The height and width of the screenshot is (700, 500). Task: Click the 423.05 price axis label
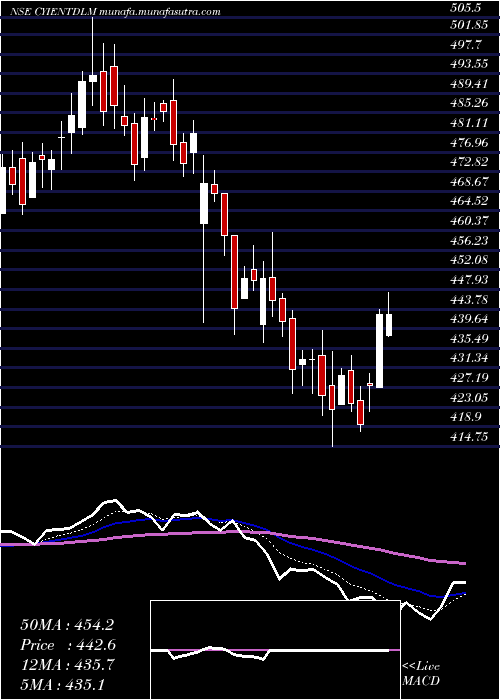pyautogui.click(x=469, y=398)
